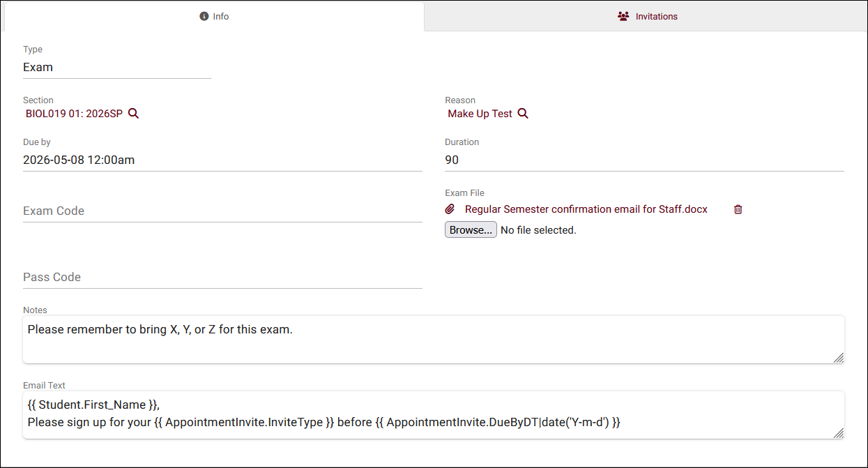Select the Pass Code input field

222,277
